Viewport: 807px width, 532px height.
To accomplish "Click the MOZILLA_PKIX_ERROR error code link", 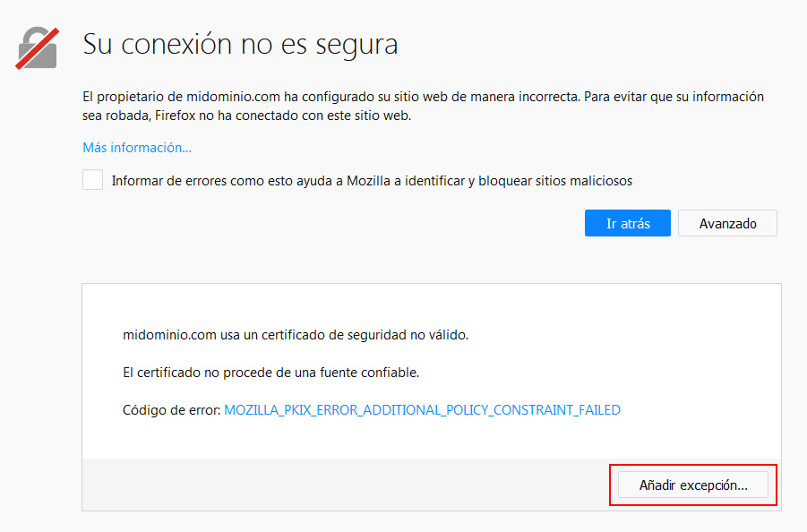I will point(422,410).
